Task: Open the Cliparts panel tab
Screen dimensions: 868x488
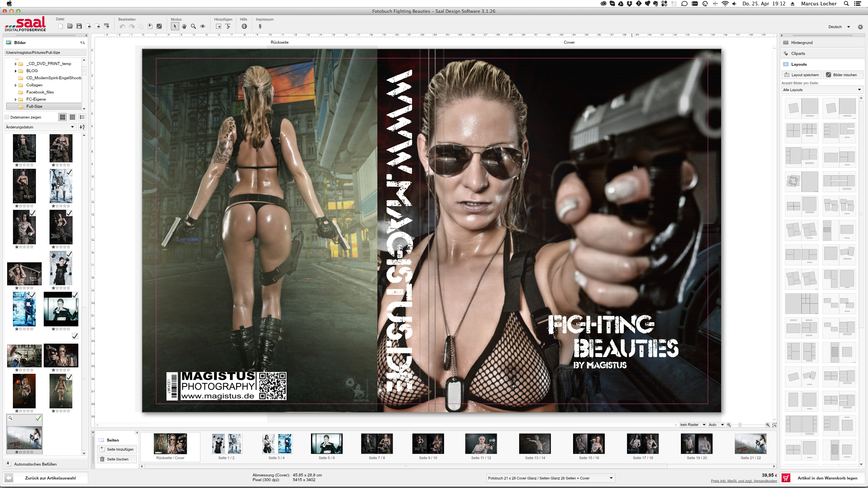Action: pos(798,54)
